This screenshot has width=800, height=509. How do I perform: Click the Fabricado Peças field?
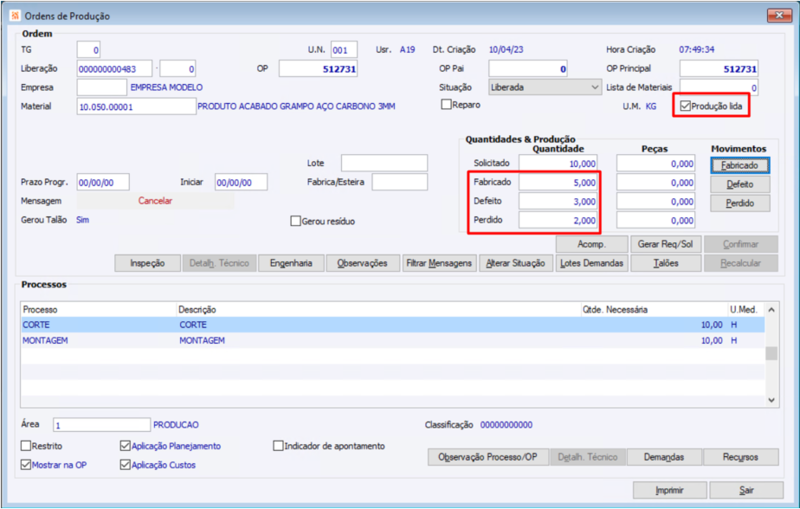656,183
